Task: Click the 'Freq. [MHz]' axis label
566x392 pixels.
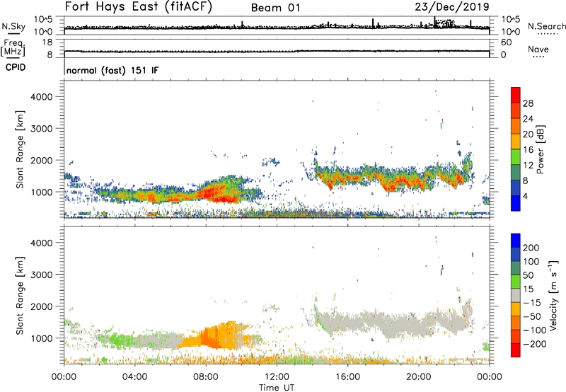Action: 13,47
